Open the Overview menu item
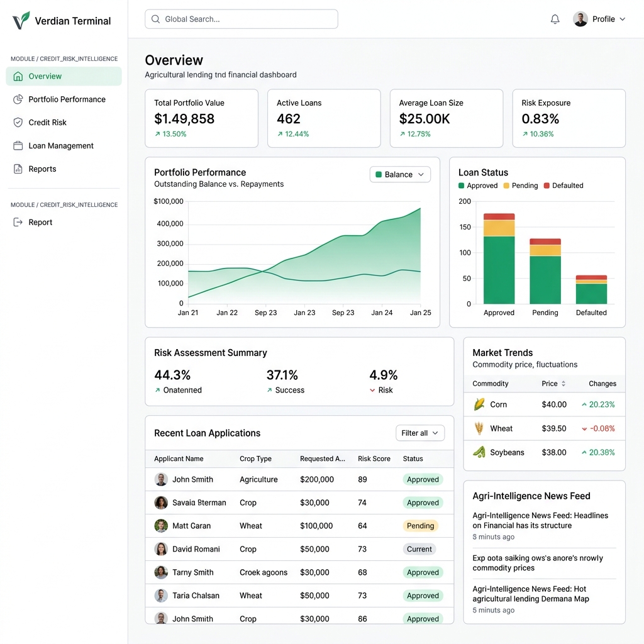 click(64, 76)
